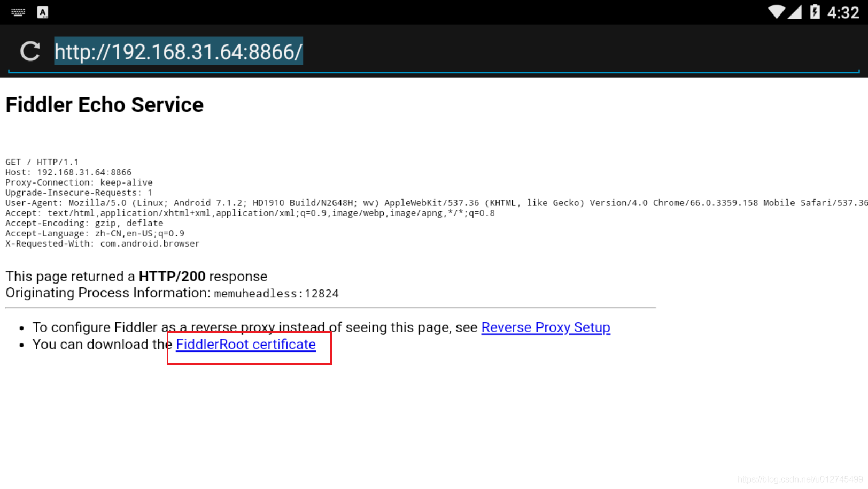Select the 'Accept: text/html' header line
The image size is (868, 489).
click(x=250, y=213)
